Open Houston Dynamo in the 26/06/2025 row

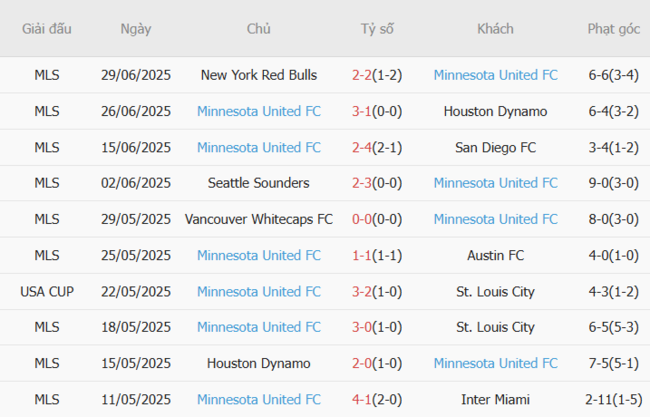pos(495,111)
